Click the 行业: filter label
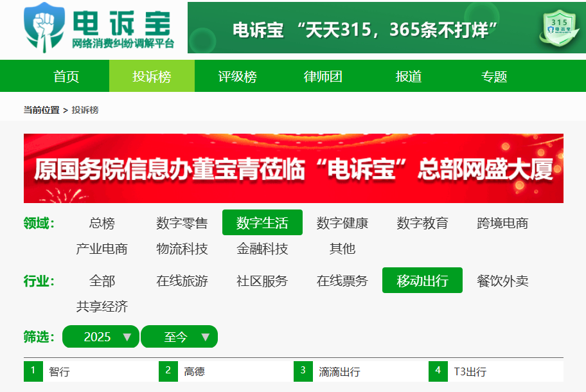Screen dimensions: 586x392 click(x=39, y=281)
